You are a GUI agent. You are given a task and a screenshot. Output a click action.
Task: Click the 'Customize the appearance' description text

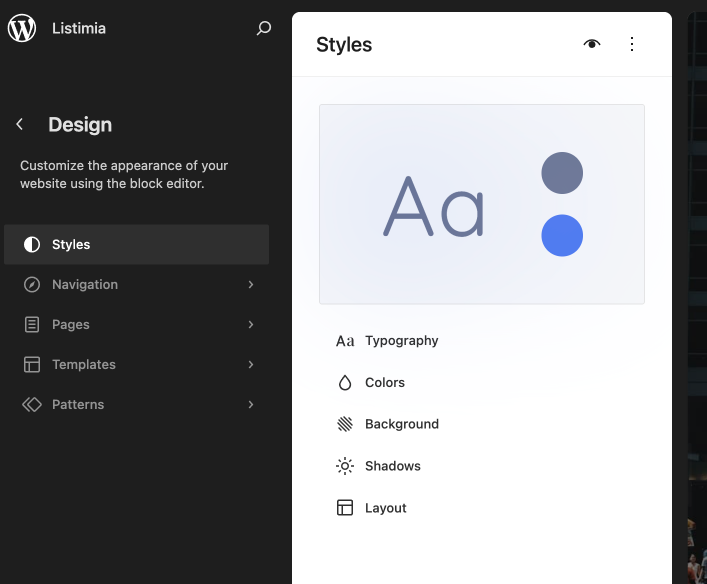coord(124,175)
